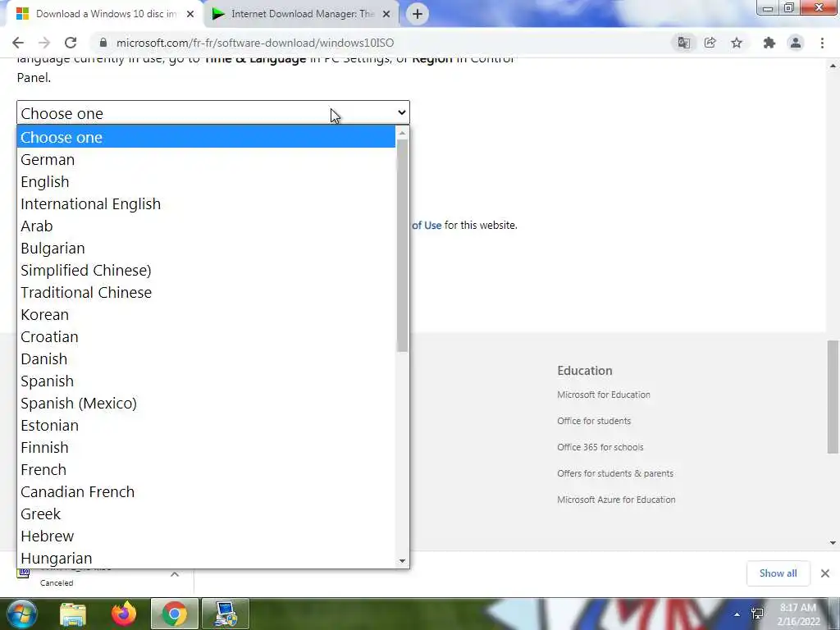This screenshot has height=630, width=840.
Task: Close the Internet Download Manager tab
Action: [x=386, y=15]
